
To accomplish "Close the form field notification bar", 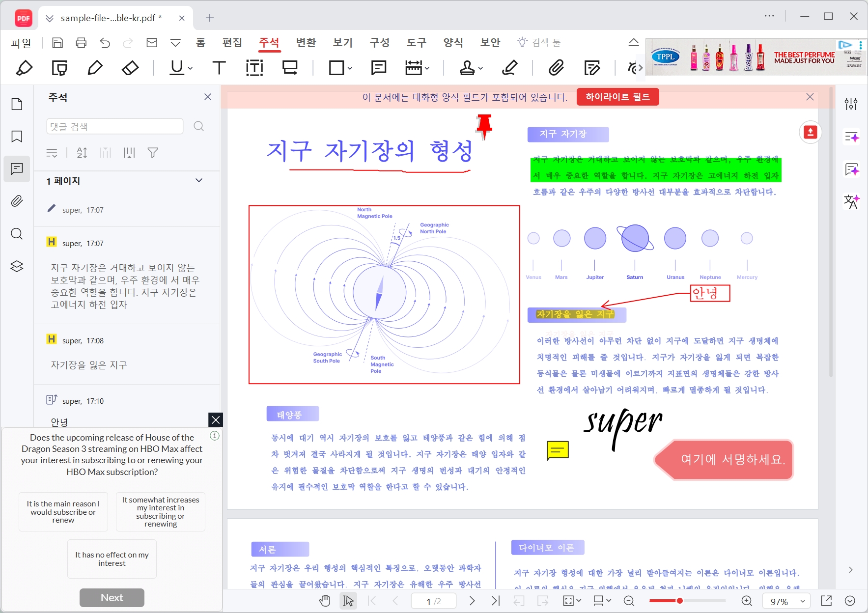I will tap(810, 97).
